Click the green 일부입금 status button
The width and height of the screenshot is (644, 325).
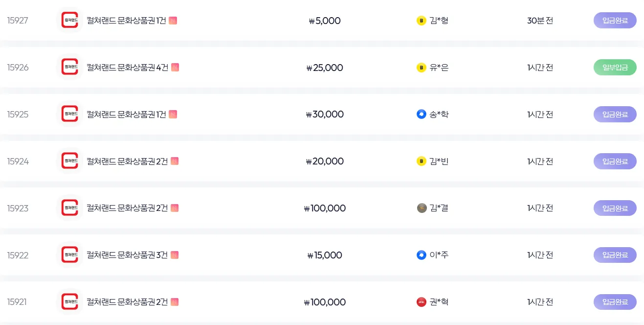[615, 68]
